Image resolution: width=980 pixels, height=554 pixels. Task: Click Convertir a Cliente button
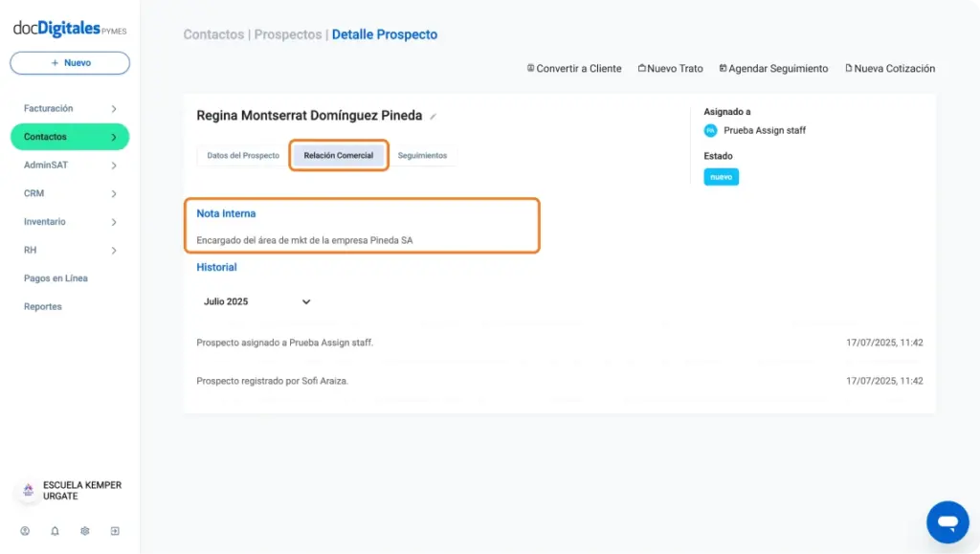(x=574, y=69)
